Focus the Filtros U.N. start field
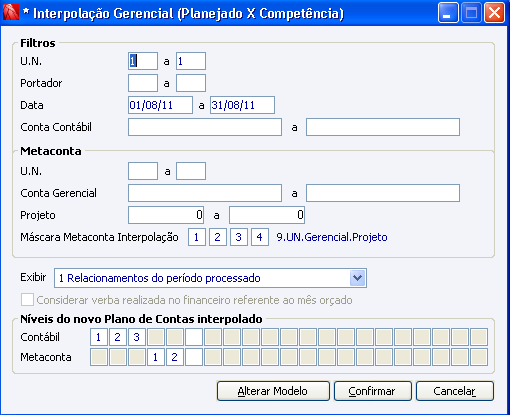 143,61
